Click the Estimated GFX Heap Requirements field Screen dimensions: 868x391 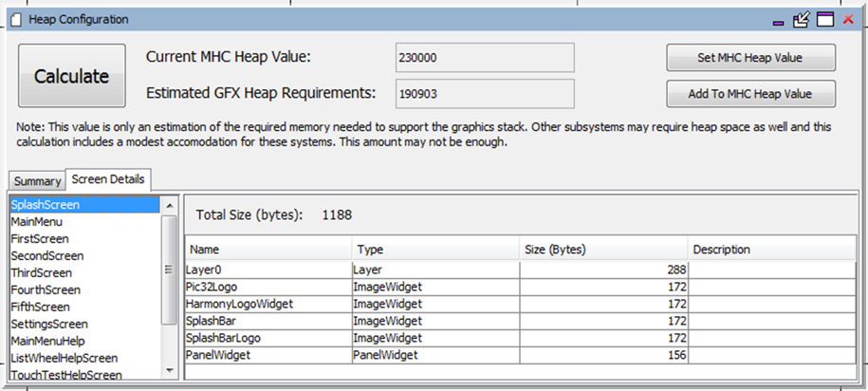[x=485, y=94]
